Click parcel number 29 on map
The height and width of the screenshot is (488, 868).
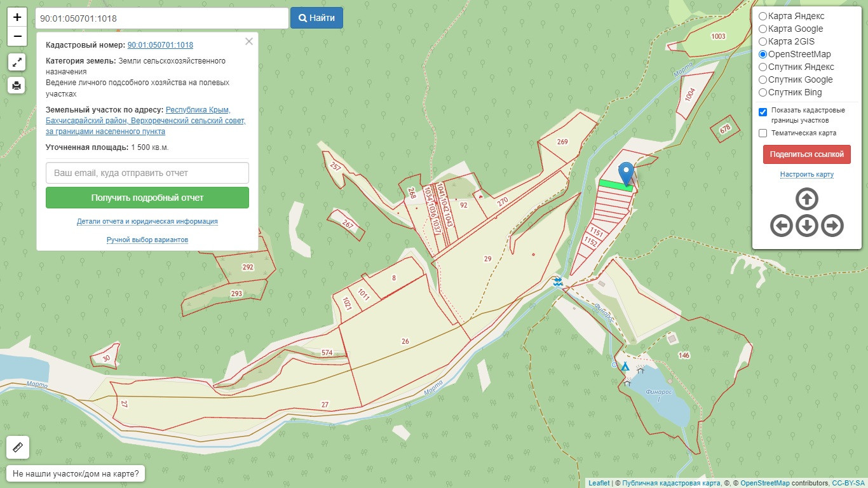coord(487,259)
